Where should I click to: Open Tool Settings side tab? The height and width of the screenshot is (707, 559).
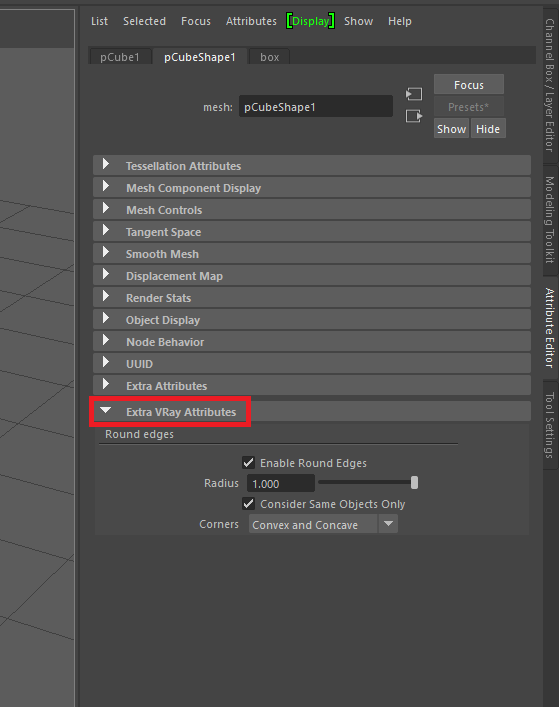(x=550, y=425)
